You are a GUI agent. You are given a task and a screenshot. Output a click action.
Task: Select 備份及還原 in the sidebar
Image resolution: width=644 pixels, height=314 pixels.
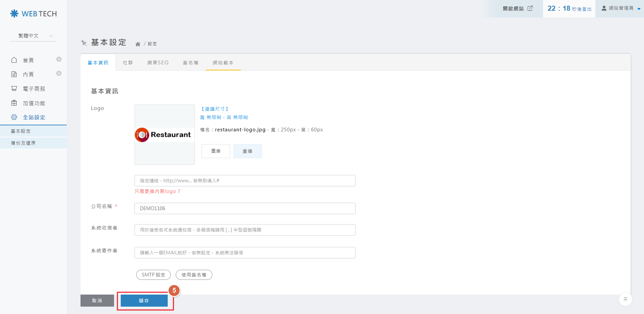23,143
